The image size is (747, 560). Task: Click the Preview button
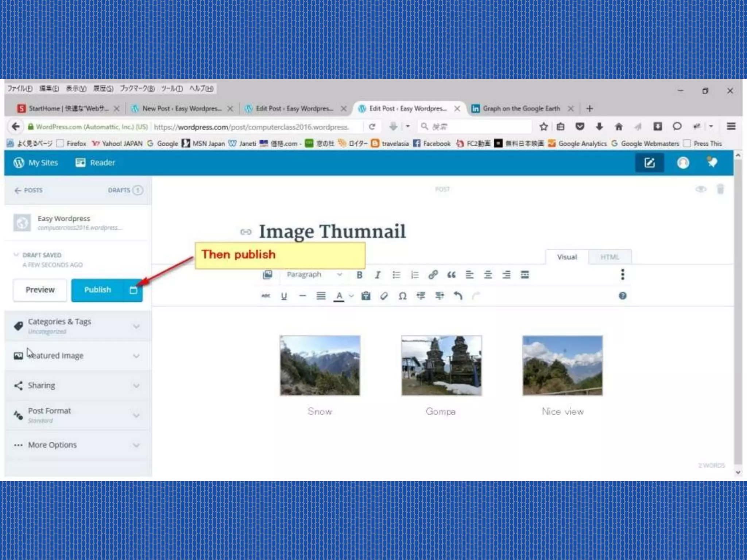[40, 290]
